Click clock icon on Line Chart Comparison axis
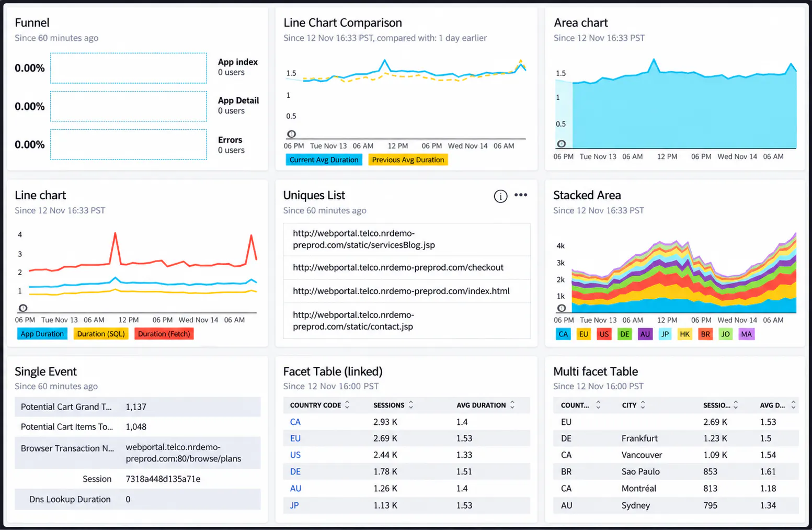 [292, 134]
